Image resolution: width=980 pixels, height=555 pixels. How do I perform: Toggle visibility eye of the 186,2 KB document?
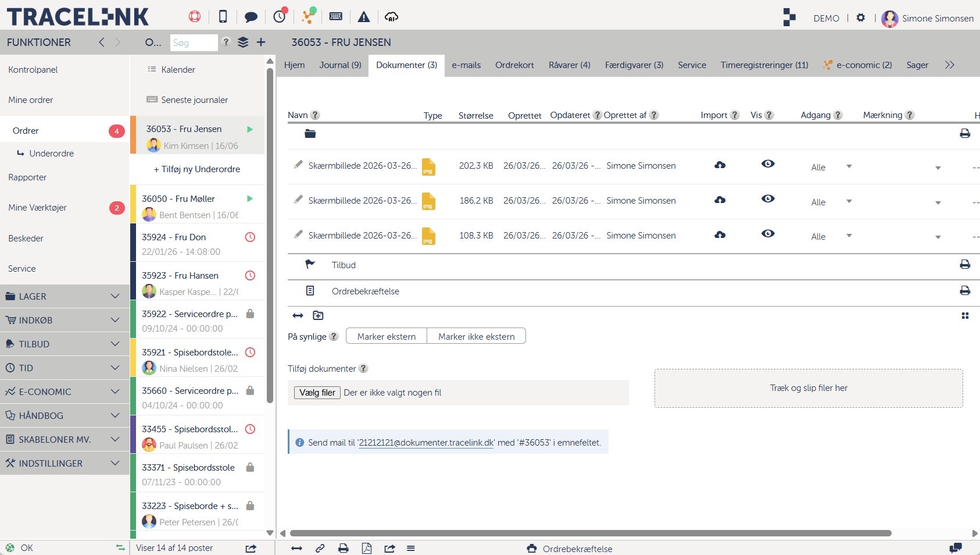tap(768, 199)
